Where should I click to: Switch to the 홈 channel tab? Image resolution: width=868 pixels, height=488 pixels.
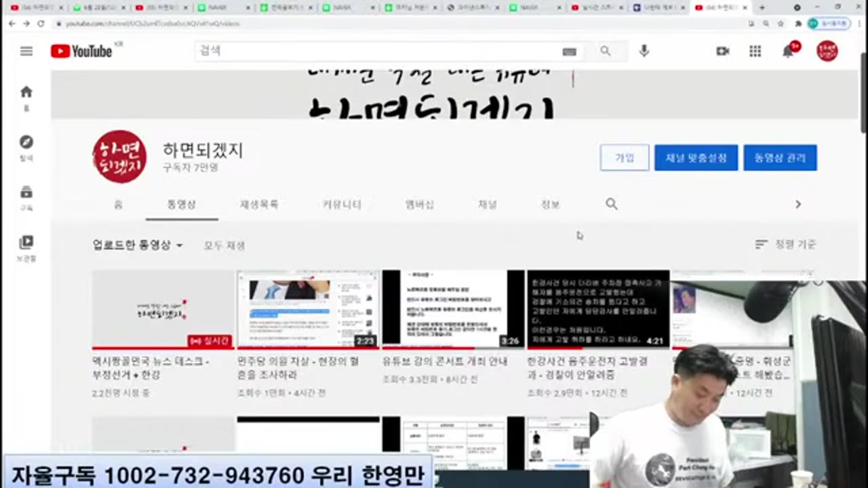pos(118,204)
